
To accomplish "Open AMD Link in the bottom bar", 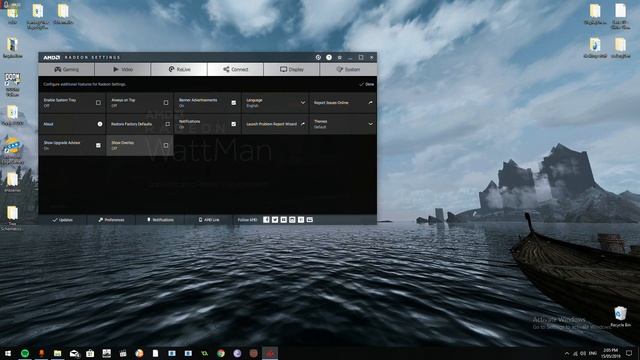I will pos(209,220).
